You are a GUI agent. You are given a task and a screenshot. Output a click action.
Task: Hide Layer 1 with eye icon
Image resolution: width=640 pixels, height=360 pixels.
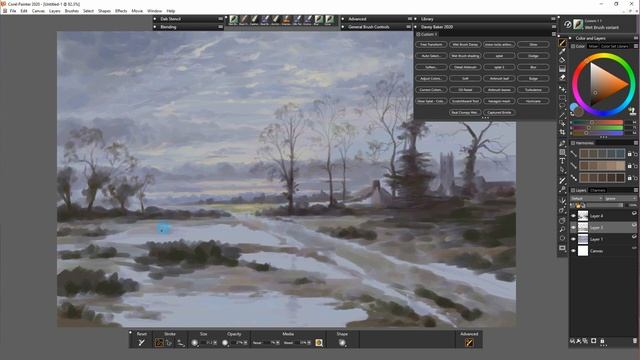(573, 239)
